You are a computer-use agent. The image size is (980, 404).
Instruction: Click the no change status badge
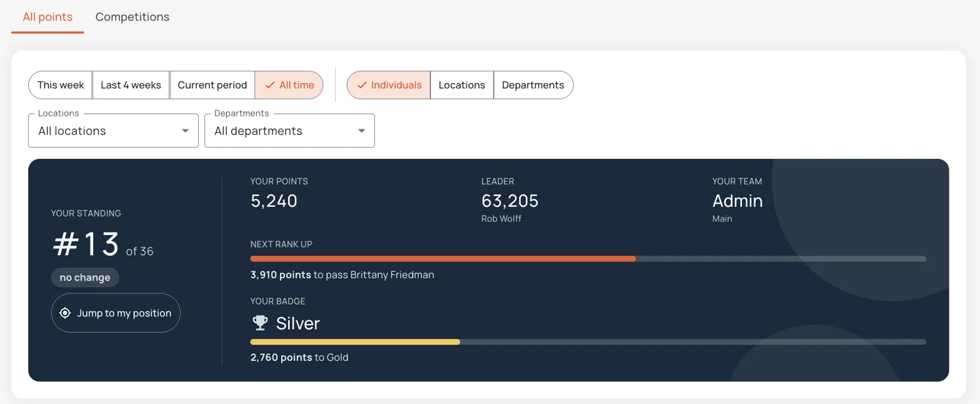[85, 278]
